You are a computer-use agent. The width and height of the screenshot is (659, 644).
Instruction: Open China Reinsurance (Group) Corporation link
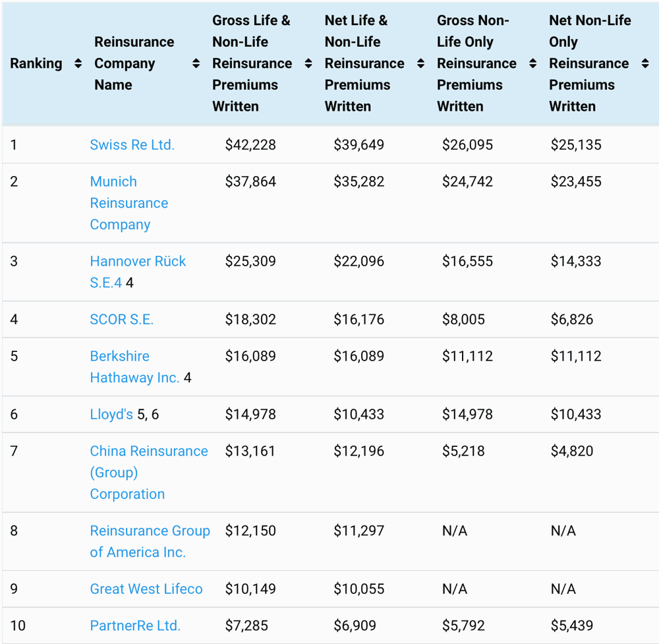(x=148, y=472)
